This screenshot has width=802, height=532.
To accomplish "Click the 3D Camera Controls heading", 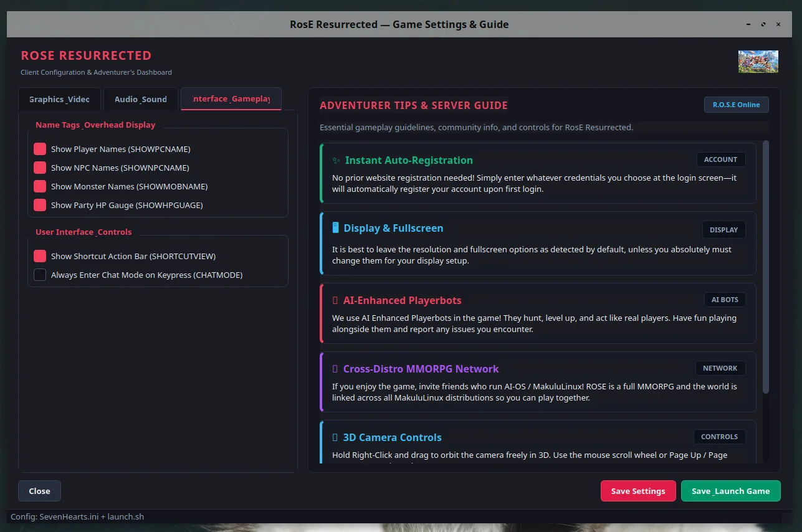I will 393,437.
